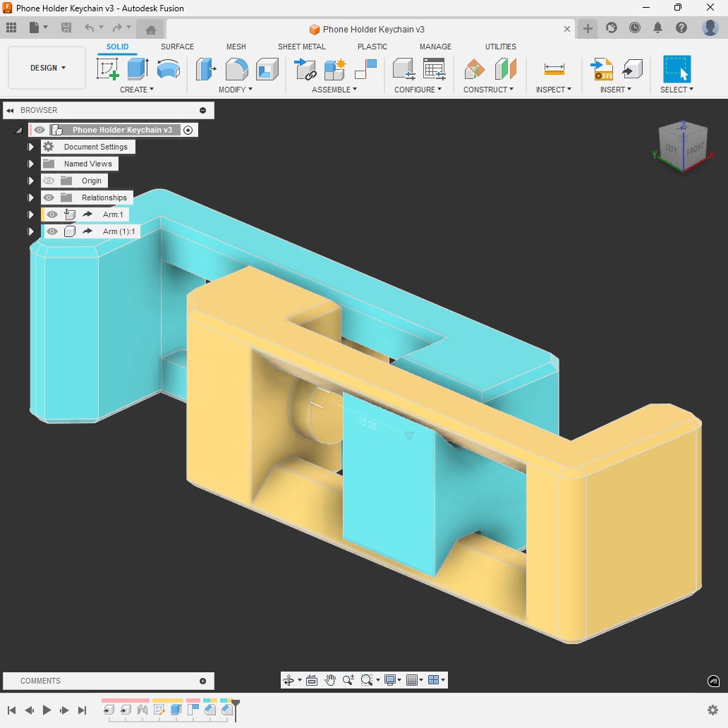Switch to the SURFACE tab
728x728 pixels.
[177, 47]
